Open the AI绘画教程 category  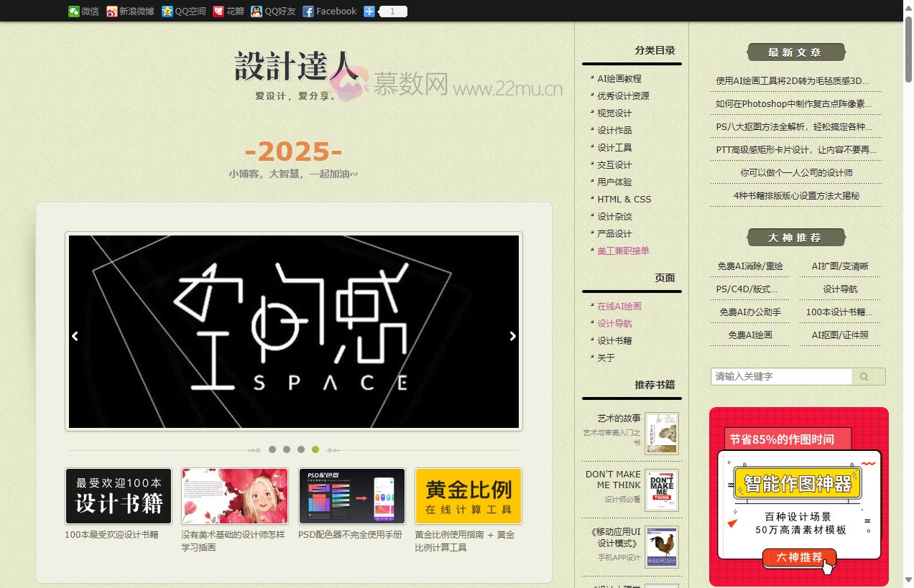pyautogui.click(x=619, y=79)
